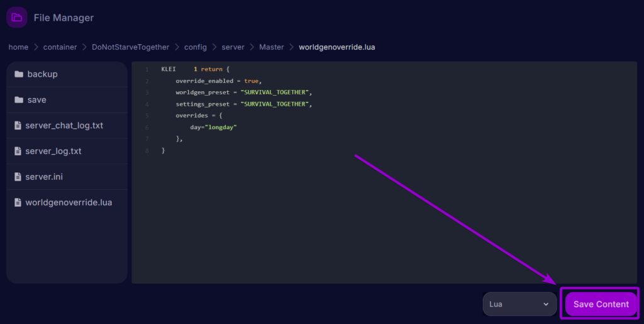Image resolution: width=644 pixels, height=324 pixels.
Task: Click the File Manager title text
Action: [64, 18]
